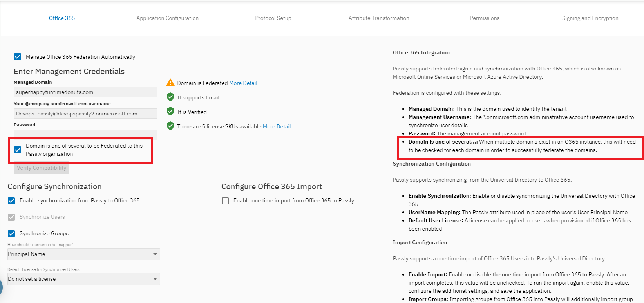Open More Detail link for license SKUs available

click(277, 126)
